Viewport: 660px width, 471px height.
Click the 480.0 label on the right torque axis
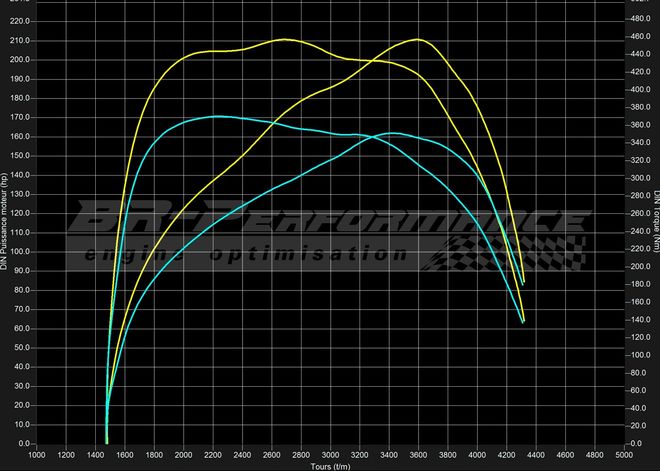click(640, 19)
